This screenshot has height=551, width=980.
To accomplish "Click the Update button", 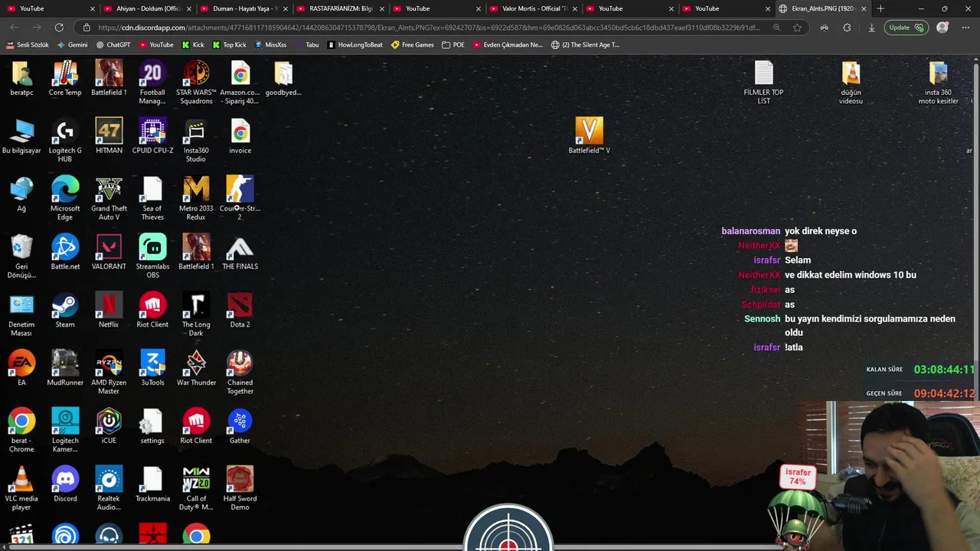I will pyautogui.click(x=905, y=28).
